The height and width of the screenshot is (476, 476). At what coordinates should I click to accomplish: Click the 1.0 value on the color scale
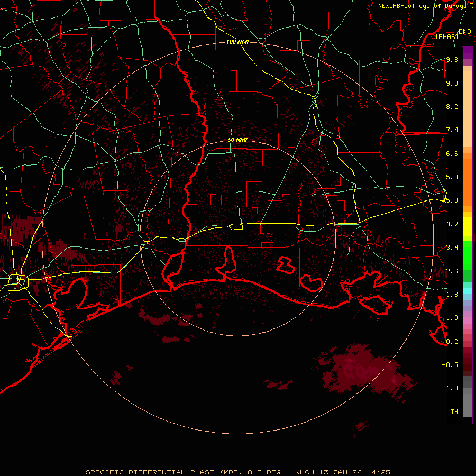[452, 318]
